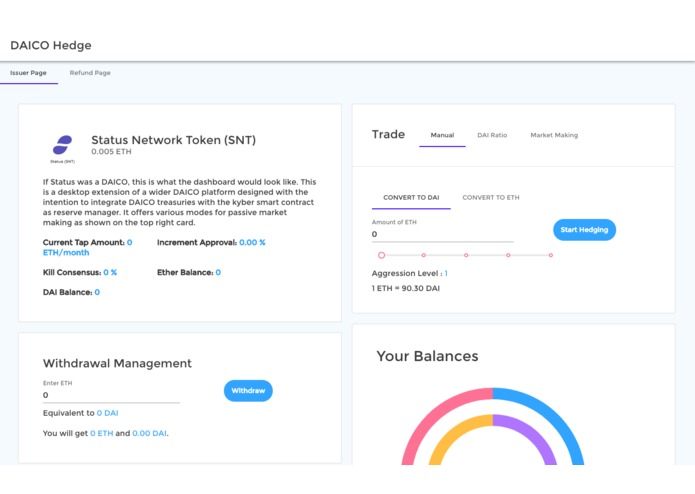Set aggression slider to last stop
This screenshot has width=695, height=494.
point(551,255)
